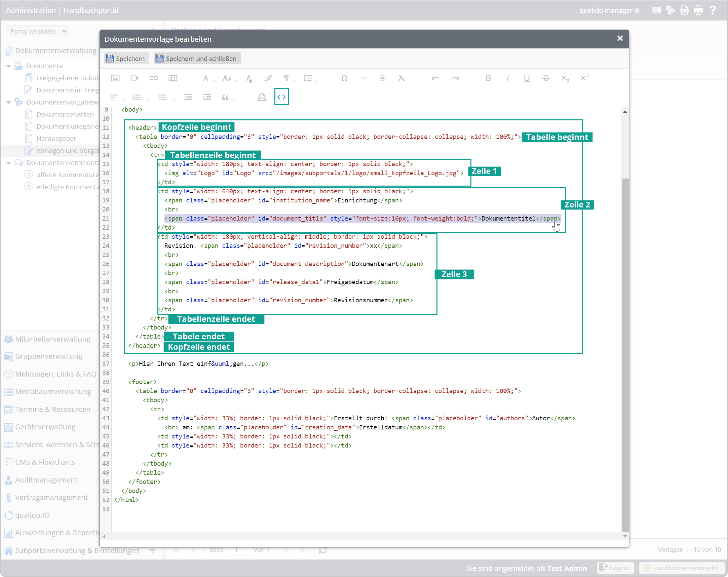Open the font color picker
The height and width of the screenshot is (577, 728).
coord(249,78)
